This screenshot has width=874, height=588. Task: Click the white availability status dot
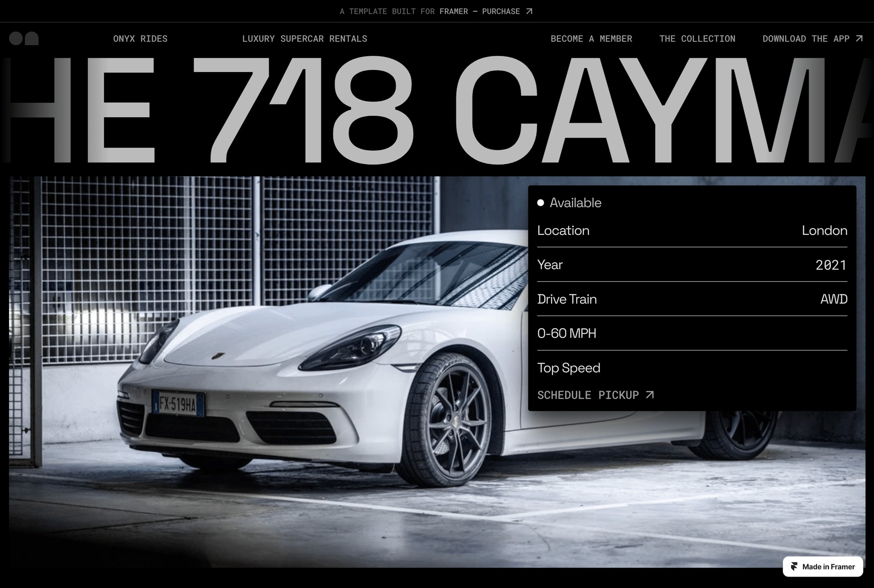pos(541,203)
